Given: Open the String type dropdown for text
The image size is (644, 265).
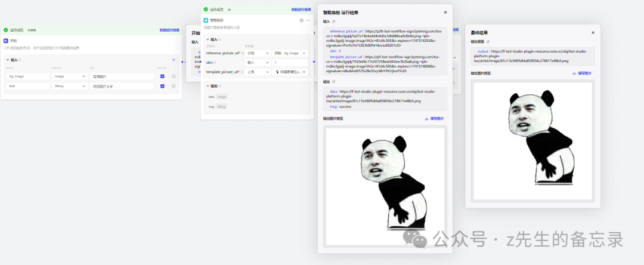Looking at the screenshot, I should point(69,87).
